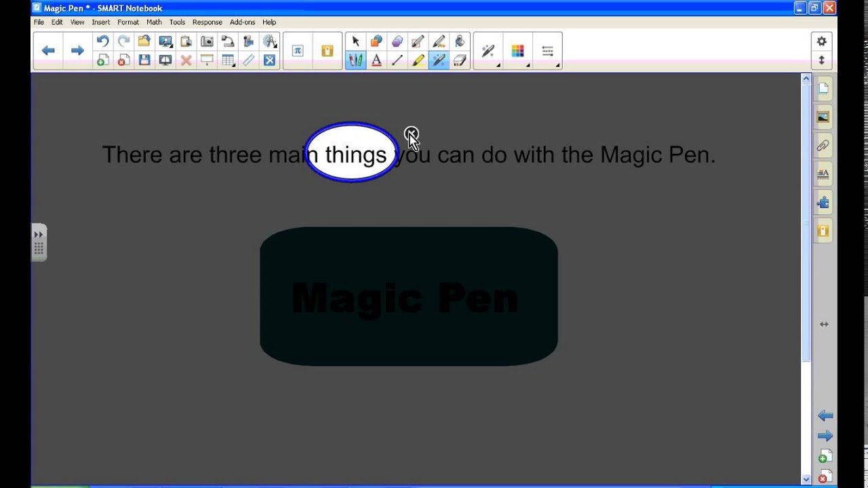Open the Response menu

pyautogui.click(x=208, y=22)
